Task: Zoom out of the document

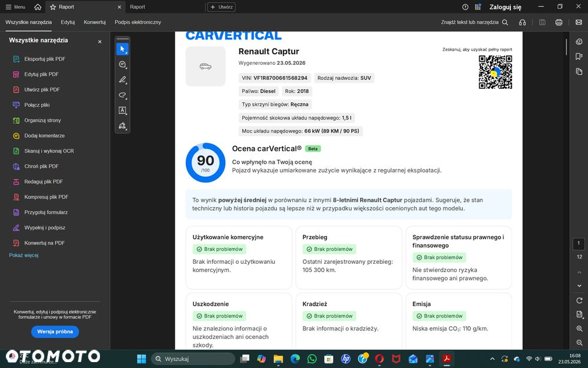Action: click(x=579, y=343)
